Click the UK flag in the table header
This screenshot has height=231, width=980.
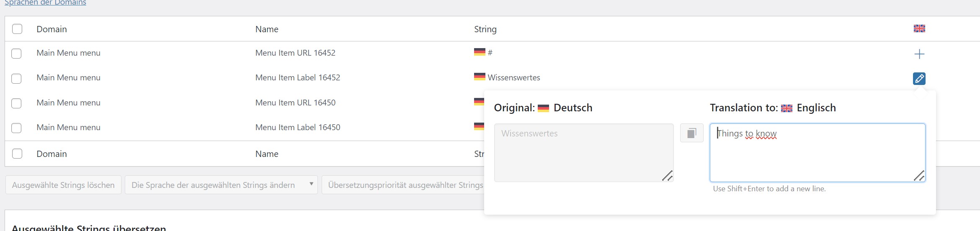pyautogui.click(x=919, y=28)
